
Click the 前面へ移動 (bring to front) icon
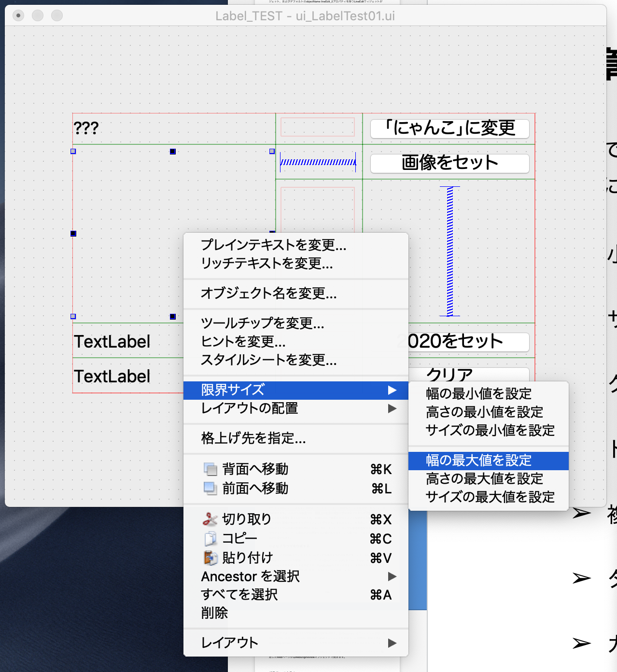pos(210,488)
